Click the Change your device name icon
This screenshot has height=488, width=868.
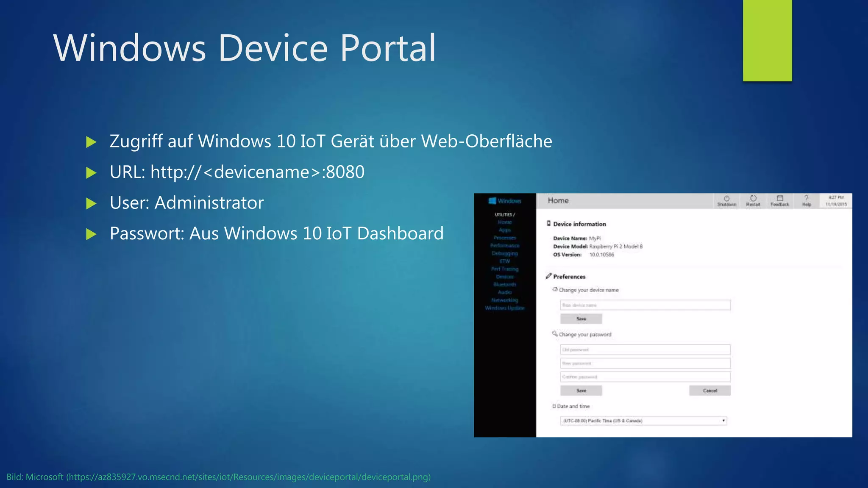(555, 289)
